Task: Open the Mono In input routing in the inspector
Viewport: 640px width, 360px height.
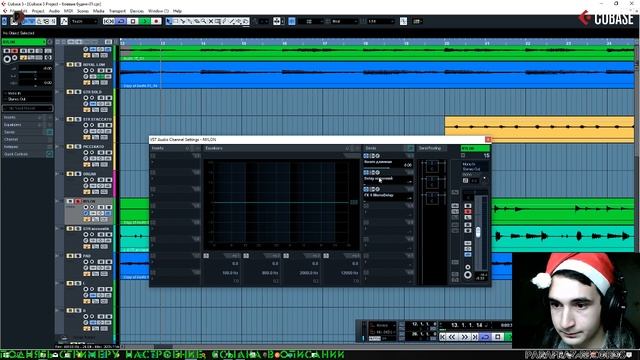Action: pyautogui.click(x=27, y=93)
